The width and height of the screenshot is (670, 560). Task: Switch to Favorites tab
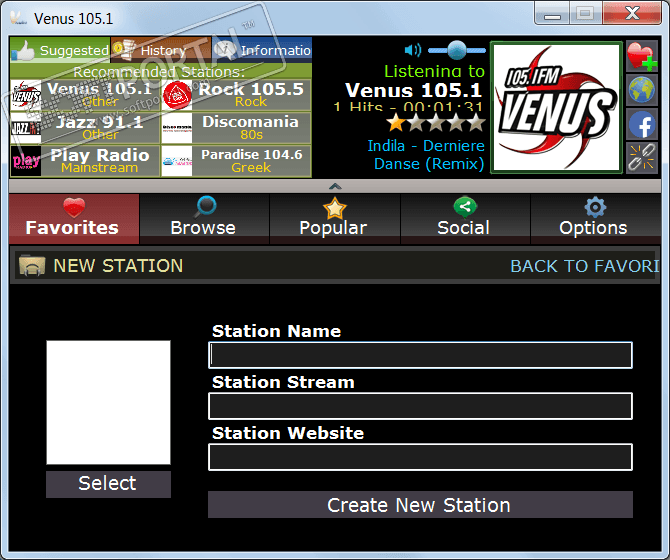(74, 219)
